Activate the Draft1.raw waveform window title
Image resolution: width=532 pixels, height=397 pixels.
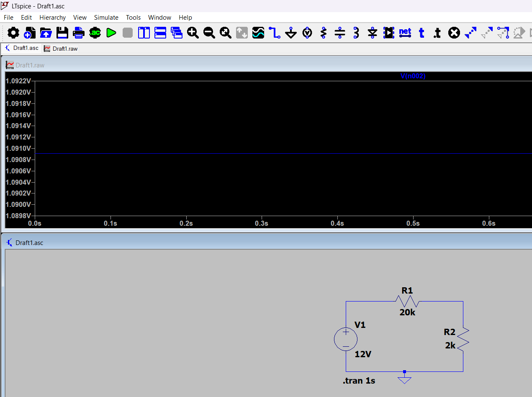point(30,65)
